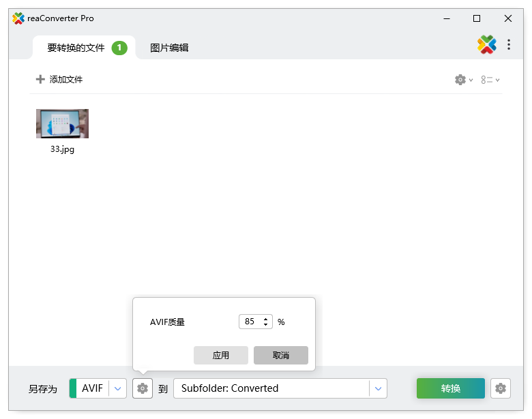Click 添加文件 to add files
Screen dimensions: 532x419
(66, 79)
